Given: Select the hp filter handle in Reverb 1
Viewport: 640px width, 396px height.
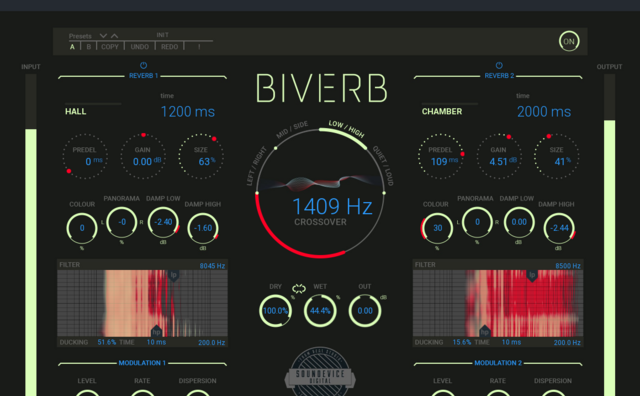Looking at the screenshot, I should coord(156,331).
